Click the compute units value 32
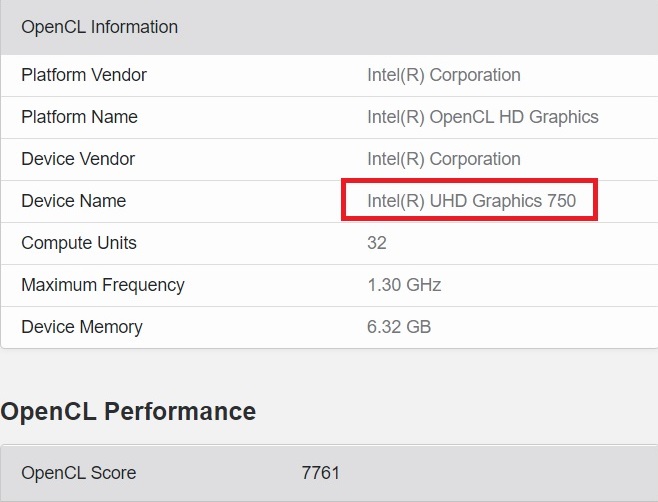The image size is (658, 502). 377,243
